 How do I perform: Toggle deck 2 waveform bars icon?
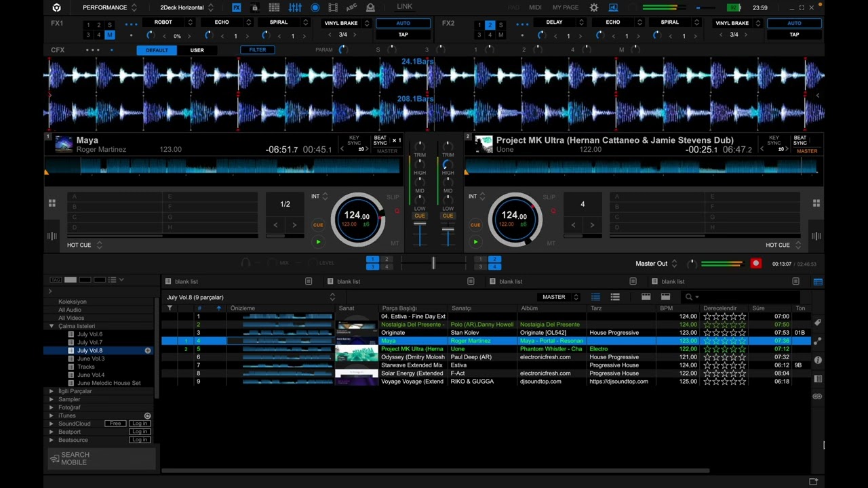[x=816, y=236]
